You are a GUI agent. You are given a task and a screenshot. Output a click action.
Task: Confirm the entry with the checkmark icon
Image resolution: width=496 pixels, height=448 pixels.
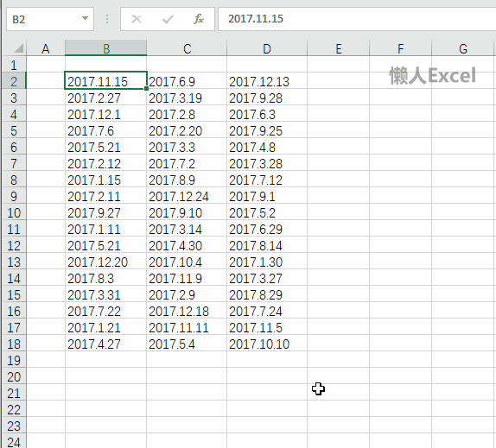pyautogui.click(x=168, y=19)
